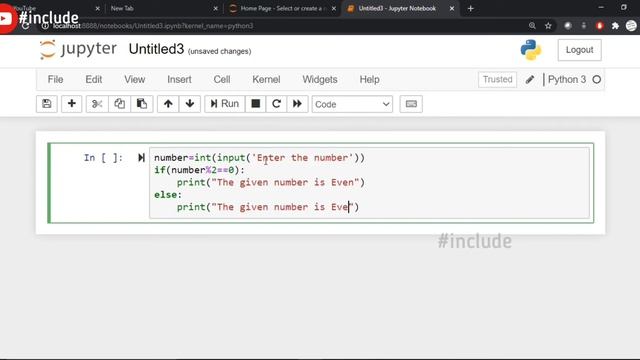Open the cell type Code dropdown

coord(352,104)
